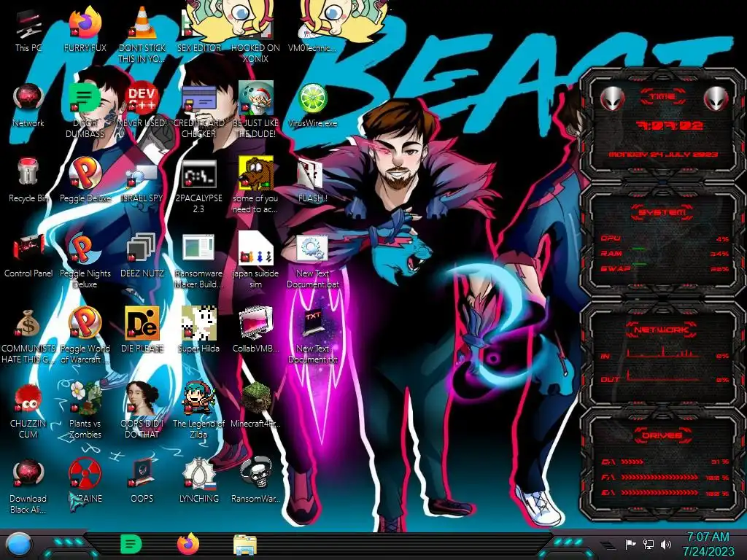The width and height of the screenshot is (747, 560).
Task: Select the OOPS headset icon
Action: point(142,481)
